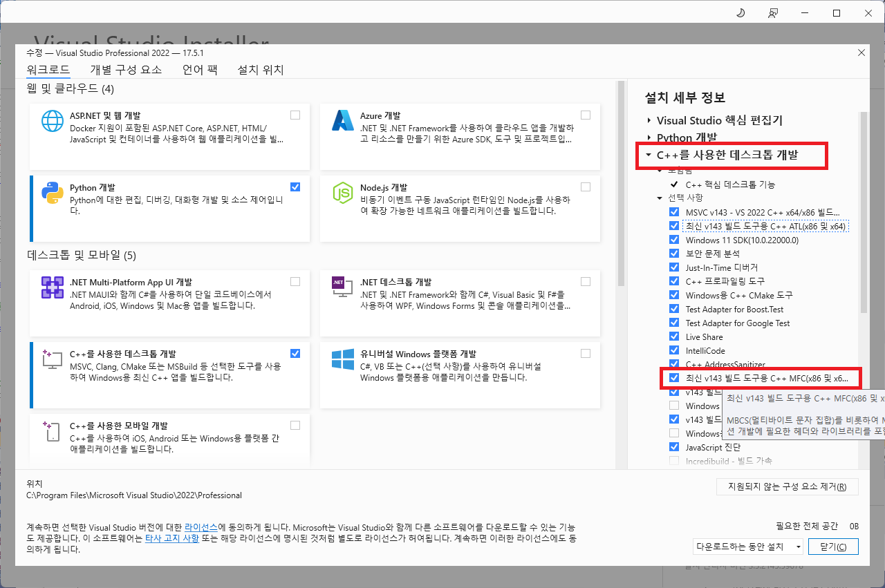Click the install location path text
Viewport: 885px width, 588px height.
click(x=134, y=495)
